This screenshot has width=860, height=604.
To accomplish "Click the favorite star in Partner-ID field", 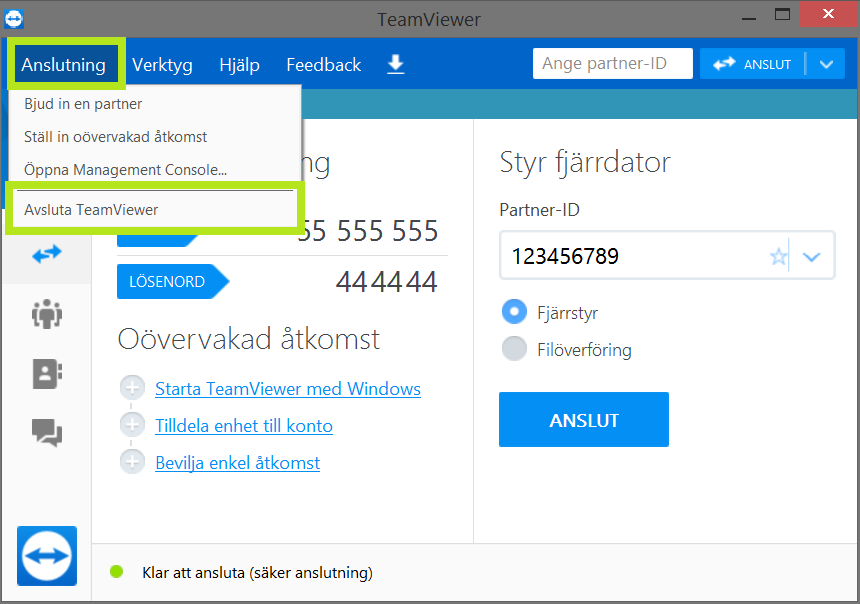I will (x=778, y=257).
